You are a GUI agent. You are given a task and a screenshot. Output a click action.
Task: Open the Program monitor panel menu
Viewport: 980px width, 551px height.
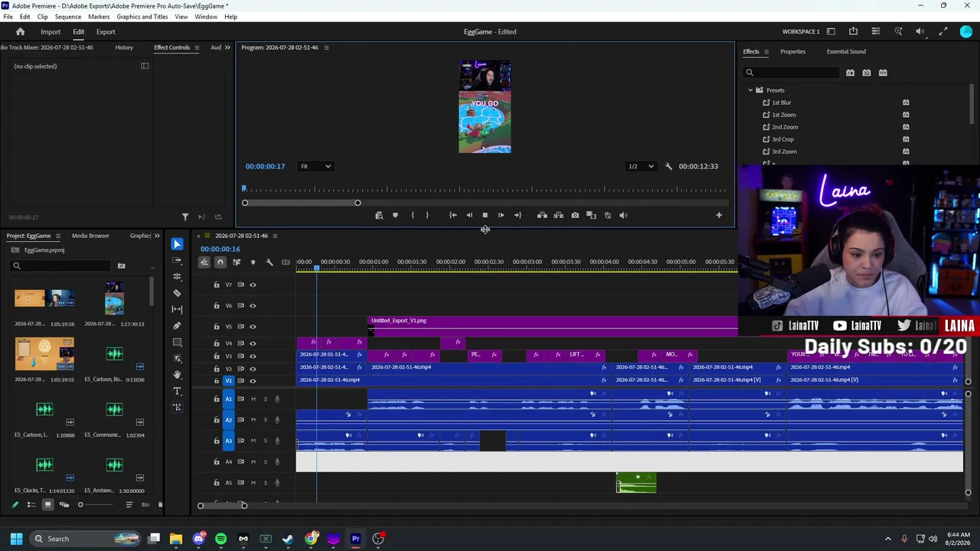click(x=326, y=47)
